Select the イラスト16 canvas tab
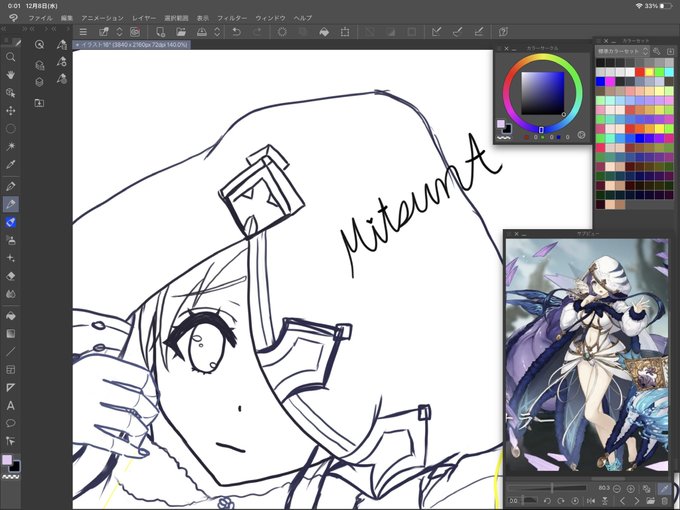680x510 pixels. click(x=131, y=45)
